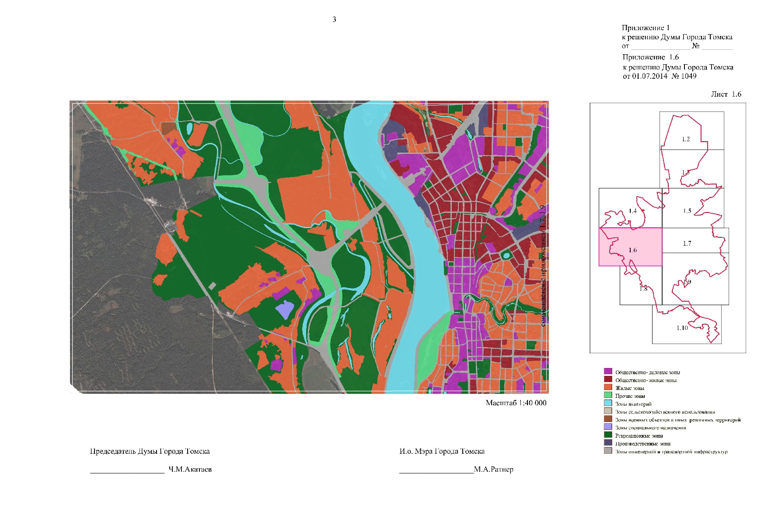Click the beige agricultural zones legend swatch

(608, 411)
